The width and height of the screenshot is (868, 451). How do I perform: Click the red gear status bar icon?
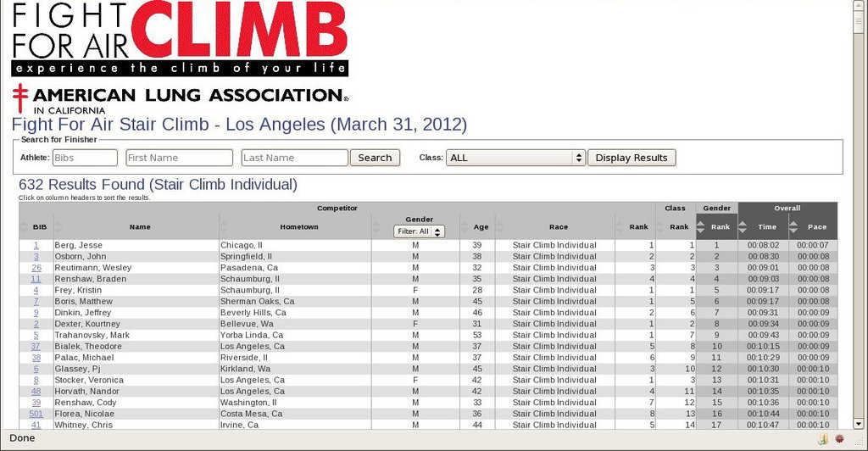click(x=840, y=439)
